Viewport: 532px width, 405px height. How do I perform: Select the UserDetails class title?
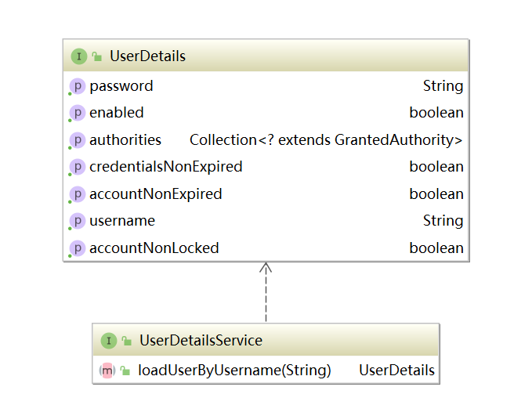(147, 56)
